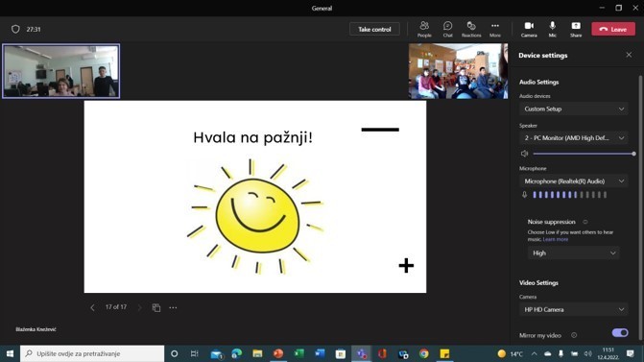Screen dimensions: 644x362
Task: Click the Noise suppression info icon
Action: [x=585, y=222]
